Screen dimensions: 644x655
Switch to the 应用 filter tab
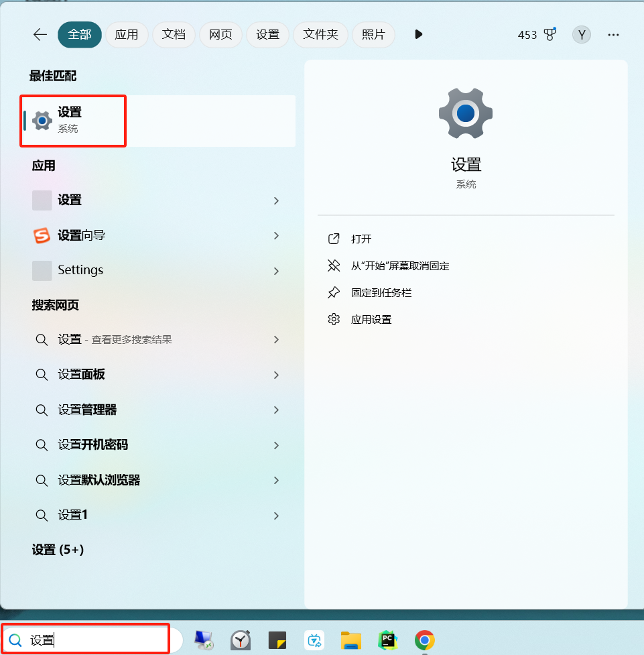[x=126, y=35]
